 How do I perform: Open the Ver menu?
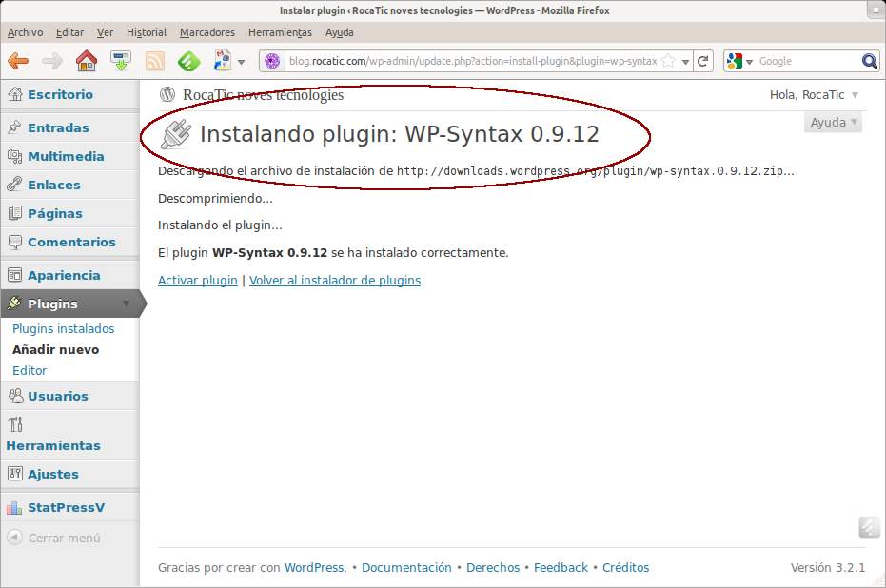pyautogui.click(x=105, y=32)
